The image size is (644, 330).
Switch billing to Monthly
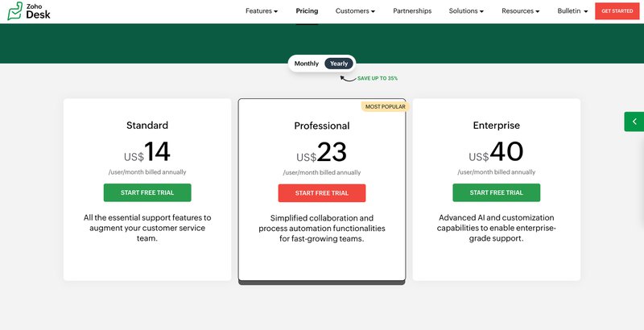coord(307,64)
